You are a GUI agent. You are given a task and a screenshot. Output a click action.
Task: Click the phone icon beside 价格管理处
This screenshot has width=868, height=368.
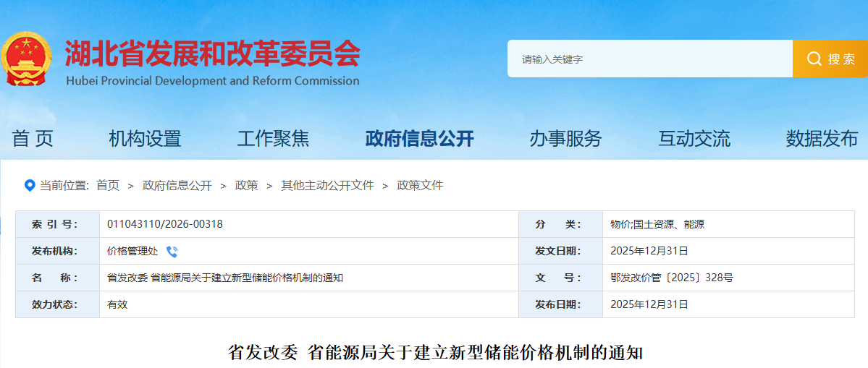tap(172, 252)
